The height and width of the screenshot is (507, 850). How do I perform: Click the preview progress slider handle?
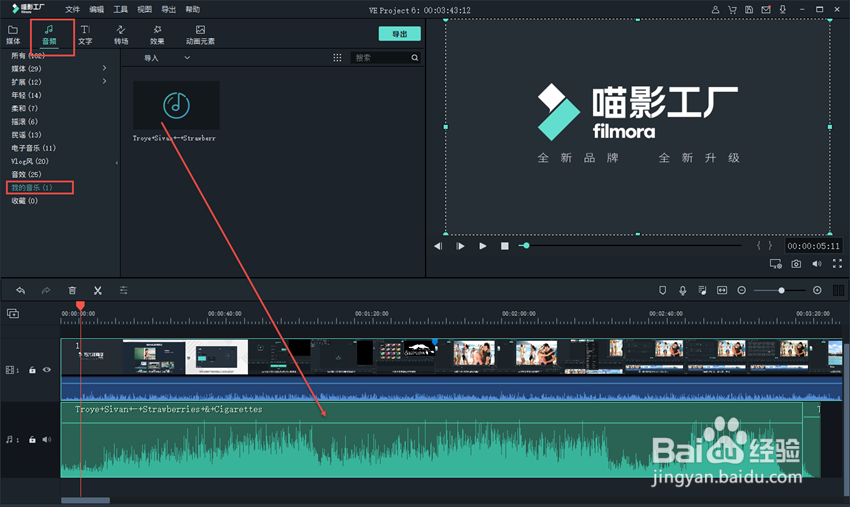(525, 246)
